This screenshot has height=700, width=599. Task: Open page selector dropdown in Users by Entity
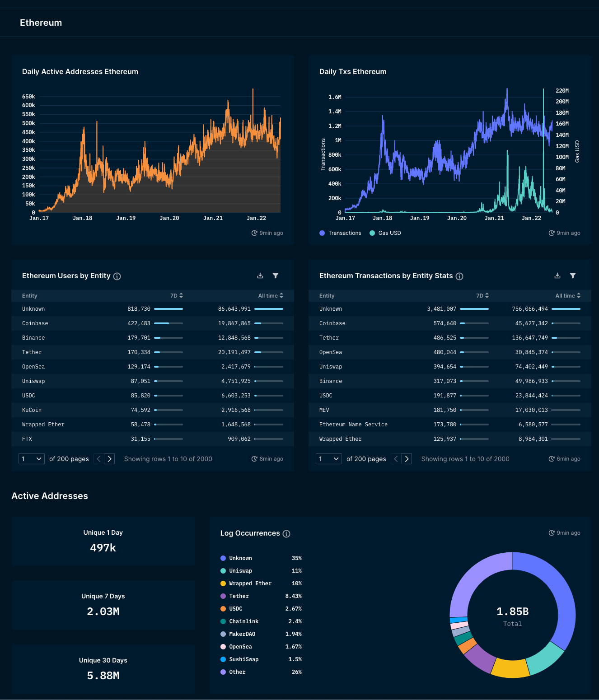(32, 459)
